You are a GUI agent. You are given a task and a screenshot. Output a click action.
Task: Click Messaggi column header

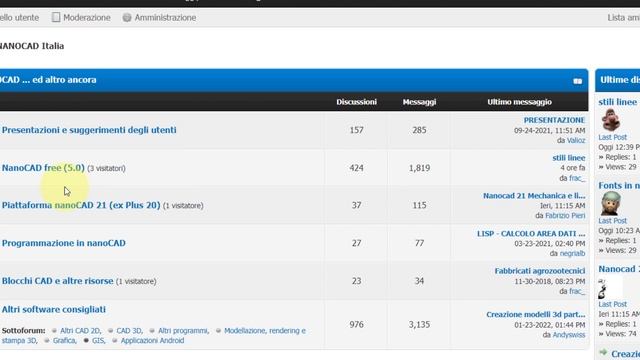(x=419, y=102)
